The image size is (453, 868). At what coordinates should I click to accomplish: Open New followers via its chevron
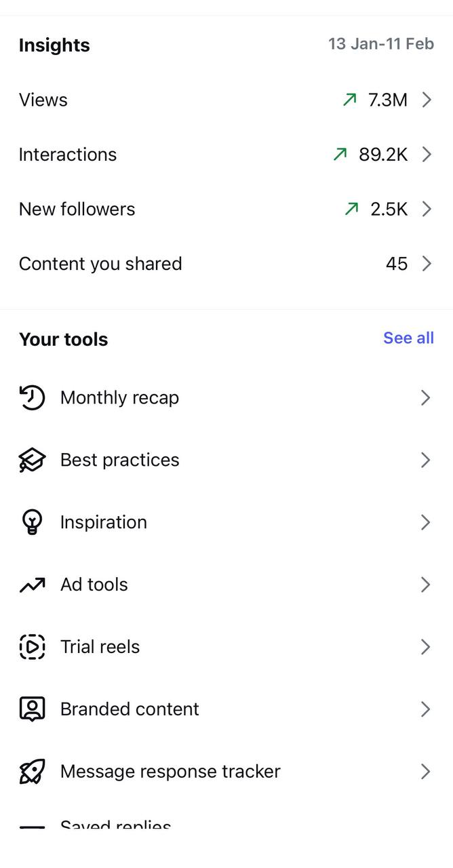(x=427, y=209)
